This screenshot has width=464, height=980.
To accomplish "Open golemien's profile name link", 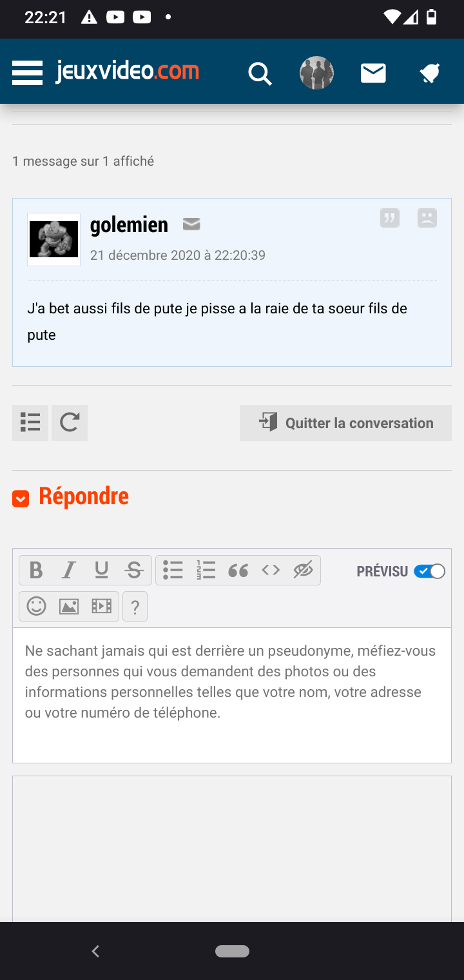I will point(129,225).
